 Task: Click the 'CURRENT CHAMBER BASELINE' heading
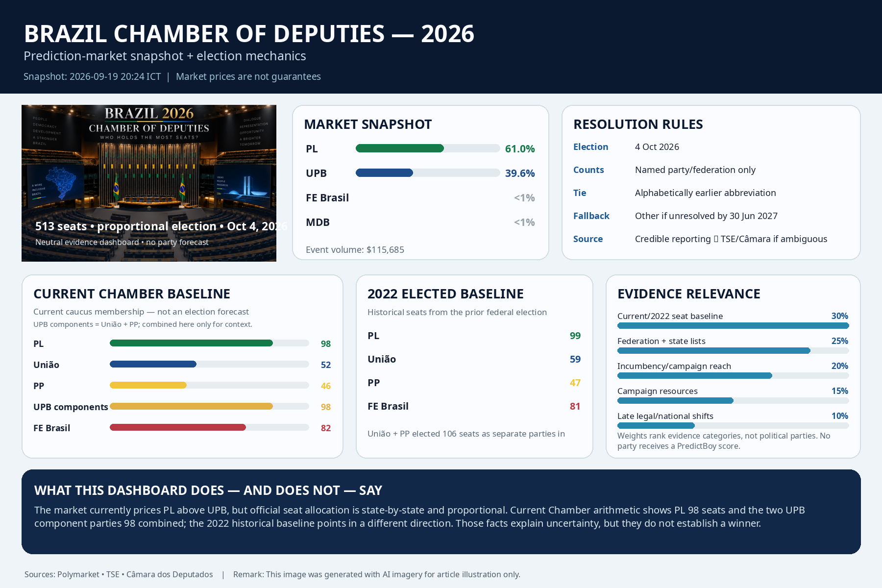point(132,294)
